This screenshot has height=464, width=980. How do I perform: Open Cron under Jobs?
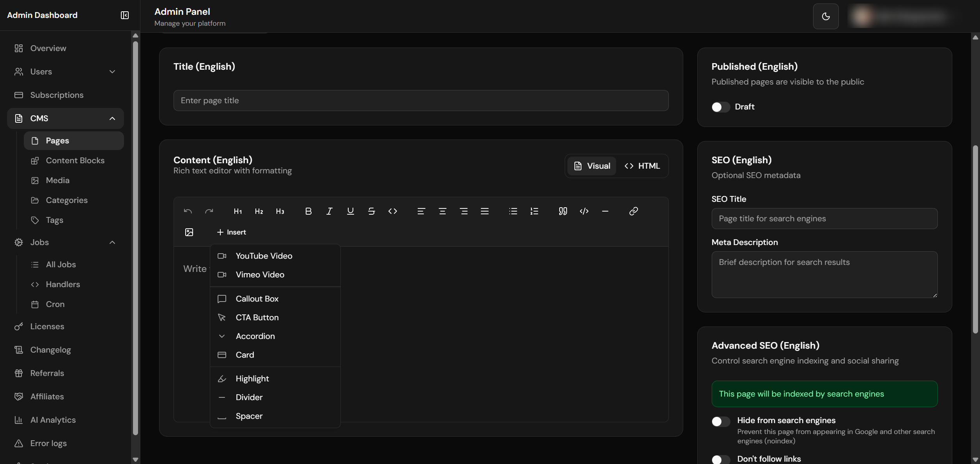click(74, 304)
